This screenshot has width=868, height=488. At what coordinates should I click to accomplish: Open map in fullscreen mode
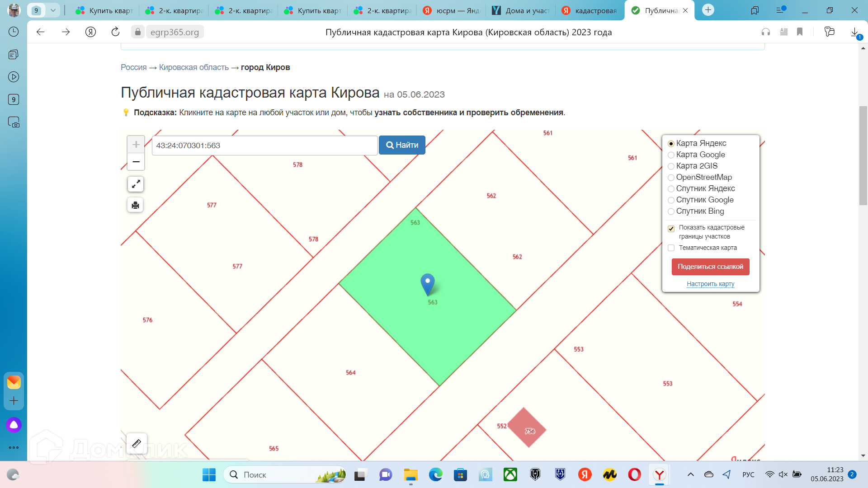(x=136, y=184)
